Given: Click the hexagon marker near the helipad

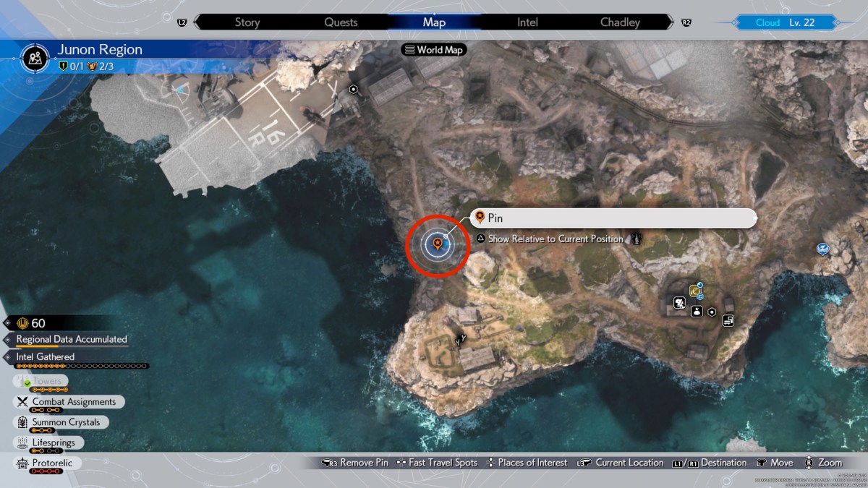Looking at the screenshot, I should point(354,89).
